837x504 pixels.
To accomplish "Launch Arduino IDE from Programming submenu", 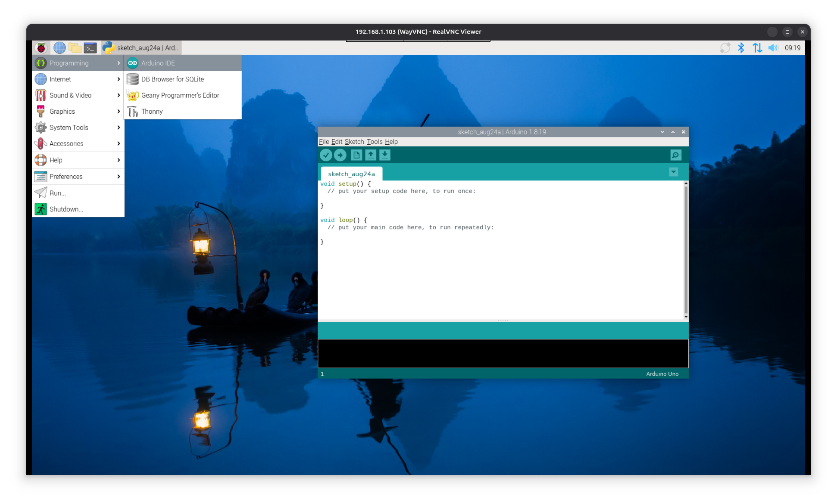I will pyautogui.click(x=158, y=63).
